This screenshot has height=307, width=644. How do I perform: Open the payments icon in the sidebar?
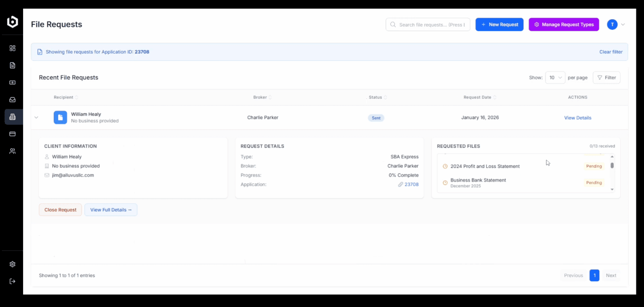click(x=12, y=83)
